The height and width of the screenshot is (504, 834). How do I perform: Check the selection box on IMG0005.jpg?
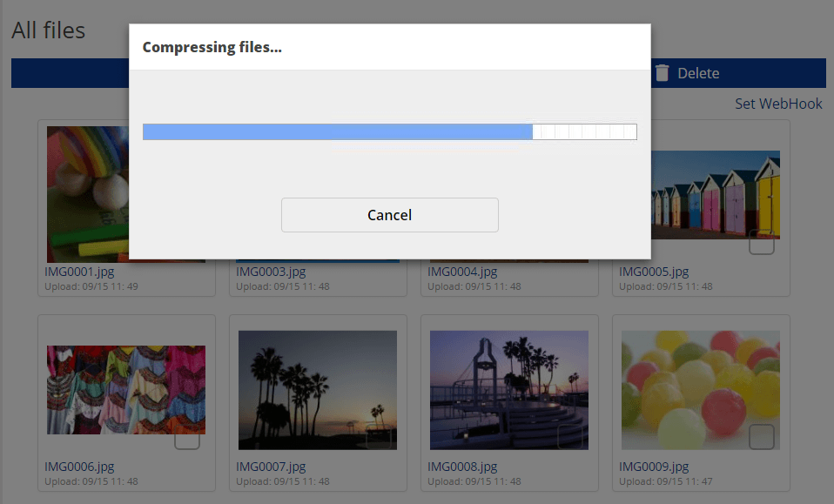[761, 244]
